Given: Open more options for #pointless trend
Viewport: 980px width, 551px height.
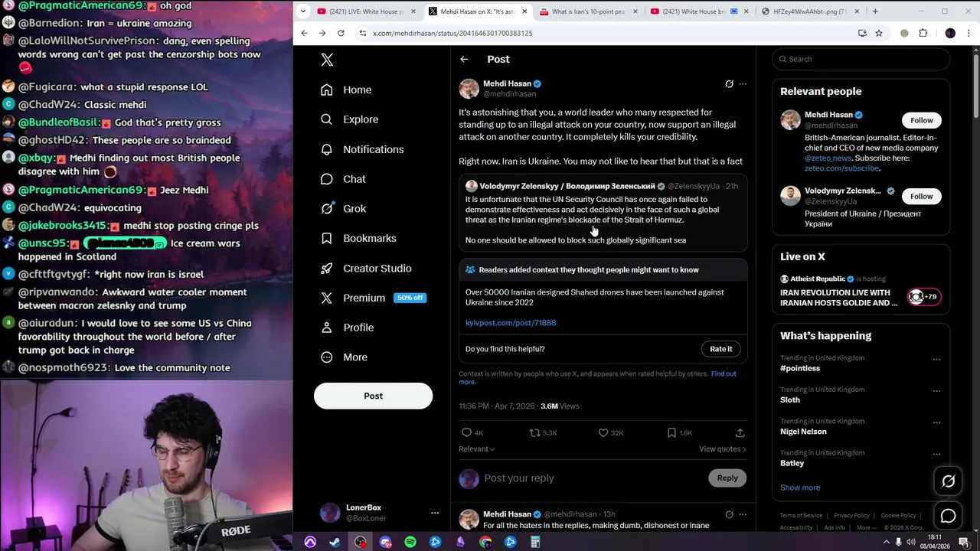Looking at the screenshot, I should pyautogui.click(x=936, y=359).
